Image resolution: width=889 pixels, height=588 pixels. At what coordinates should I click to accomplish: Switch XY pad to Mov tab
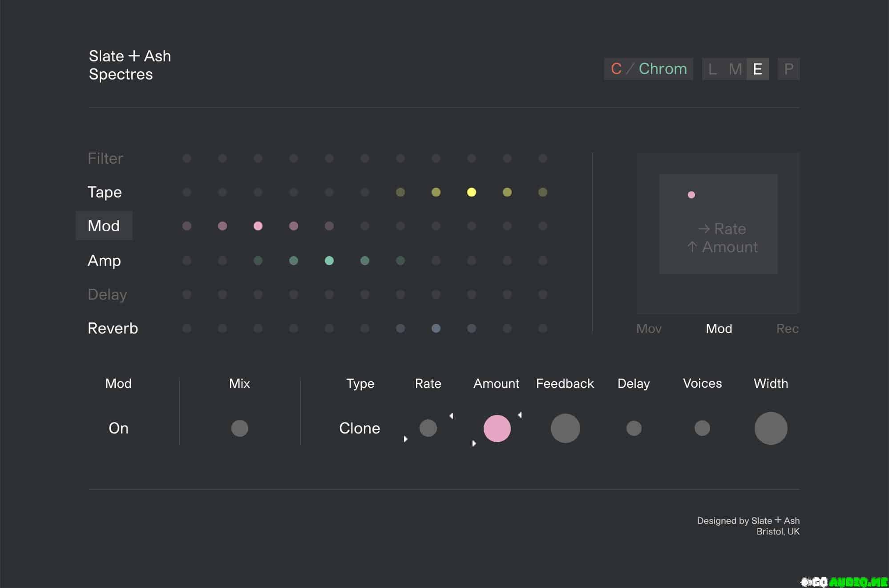point(649,329)
